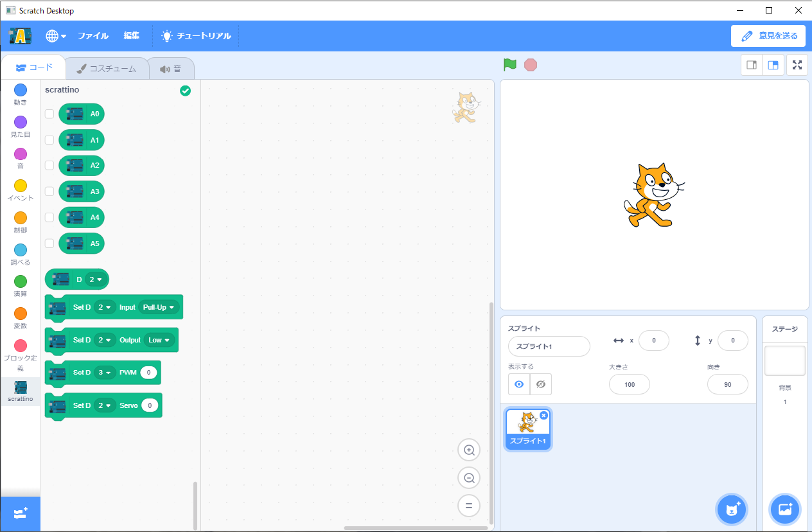Screen dimensions: 812x532
Task: Switch to the コード tab
Action: [x=33, y=67]
